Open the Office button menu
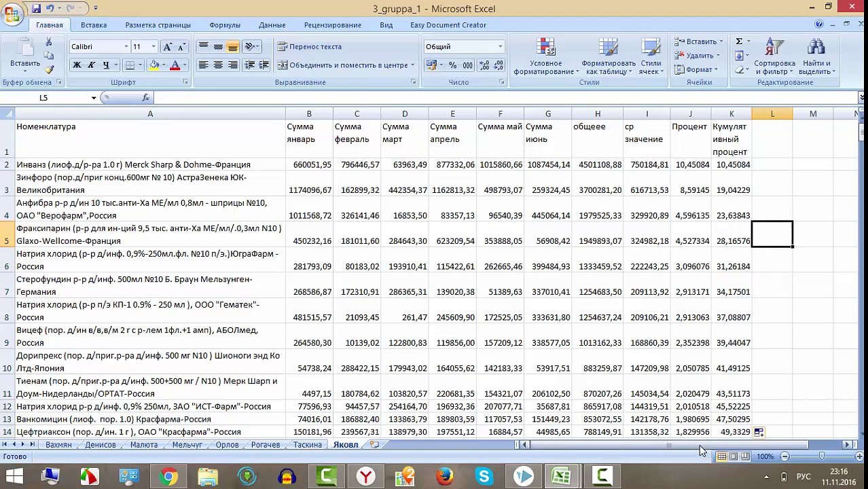 [12, 15]
